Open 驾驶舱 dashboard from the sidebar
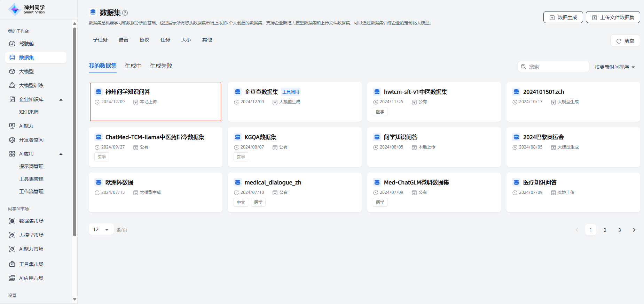The height and width of the screenshot is (304, 644). click(x=26, y=44)
